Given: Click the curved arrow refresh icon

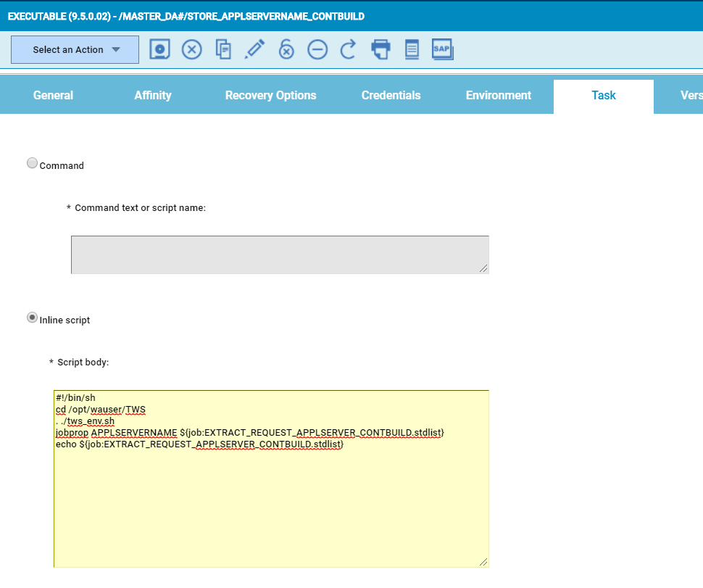Looking at the screenshot, I should (349, 49).
